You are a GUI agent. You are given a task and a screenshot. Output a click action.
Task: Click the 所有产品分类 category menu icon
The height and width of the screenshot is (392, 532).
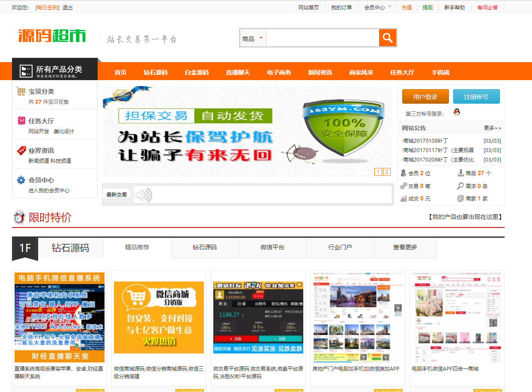(26, 71)
